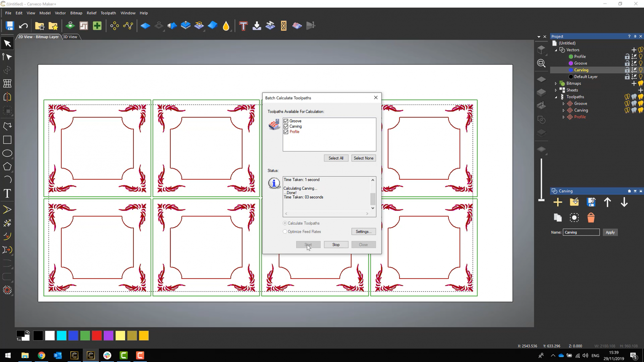Open the Toolpath menu
Screen dimensions: 644x362
coord(108,13)
